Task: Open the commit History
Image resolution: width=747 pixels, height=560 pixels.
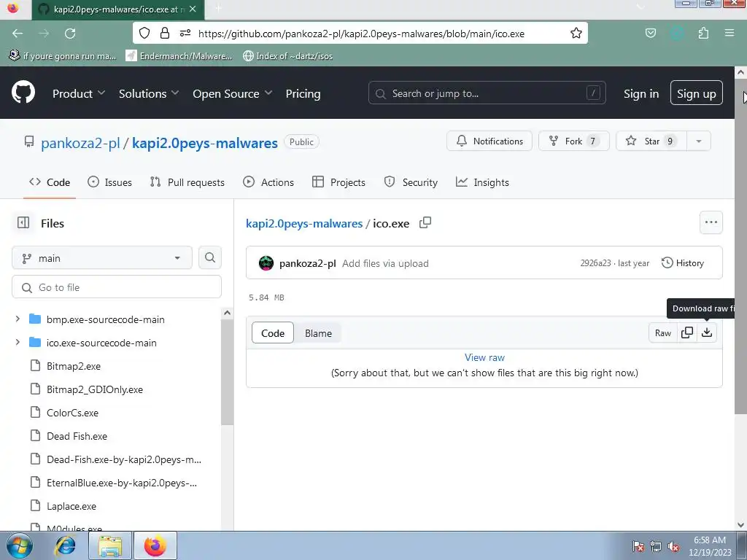Action: click(x=683, y=262)
